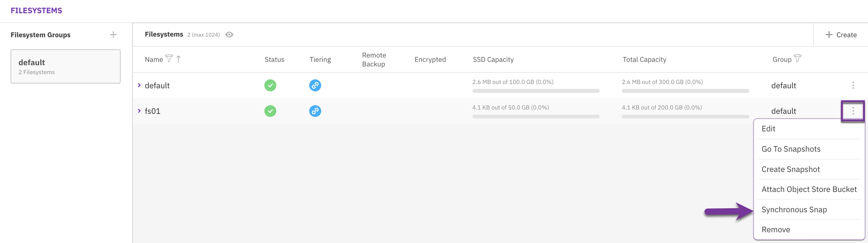The image size is (868, 243).
Task: Click the Group column filter icon
Action: click(798, 58)
